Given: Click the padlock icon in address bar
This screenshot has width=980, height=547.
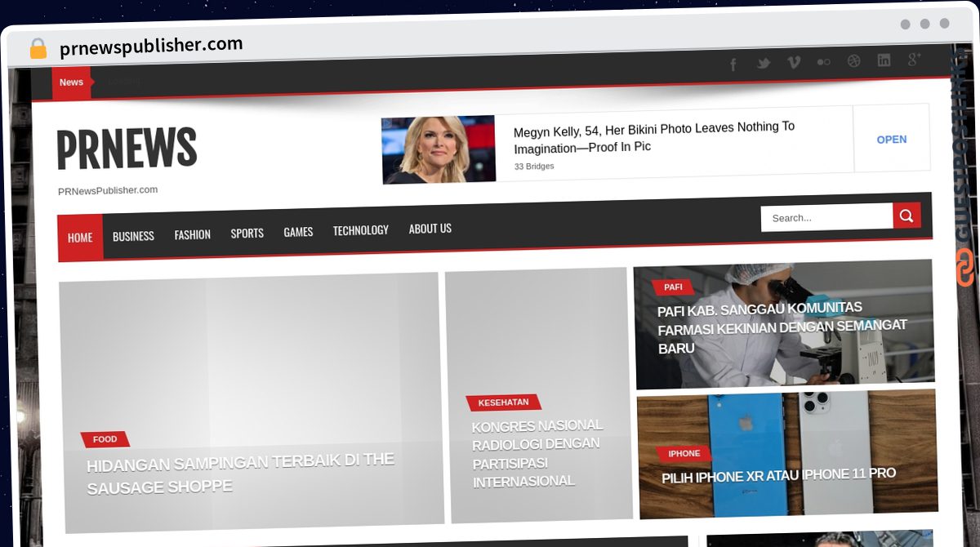Looking at the screenshot, I should pyautogui.click(x=38, y=49).
